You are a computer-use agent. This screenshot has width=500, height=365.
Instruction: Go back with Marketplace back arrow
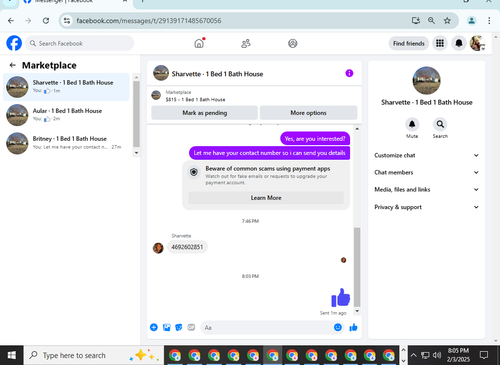pos(13,65)
